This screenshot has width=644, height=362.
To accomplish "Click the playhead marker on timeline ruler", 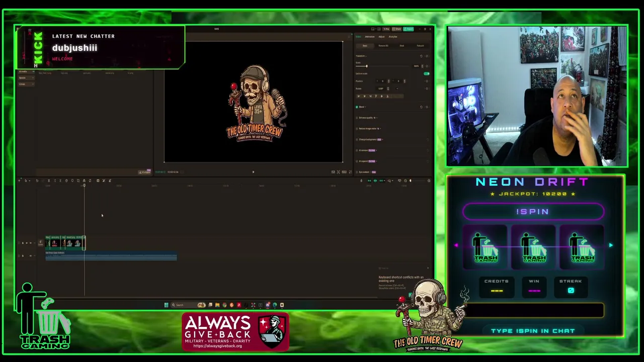I will coord(85,186).
